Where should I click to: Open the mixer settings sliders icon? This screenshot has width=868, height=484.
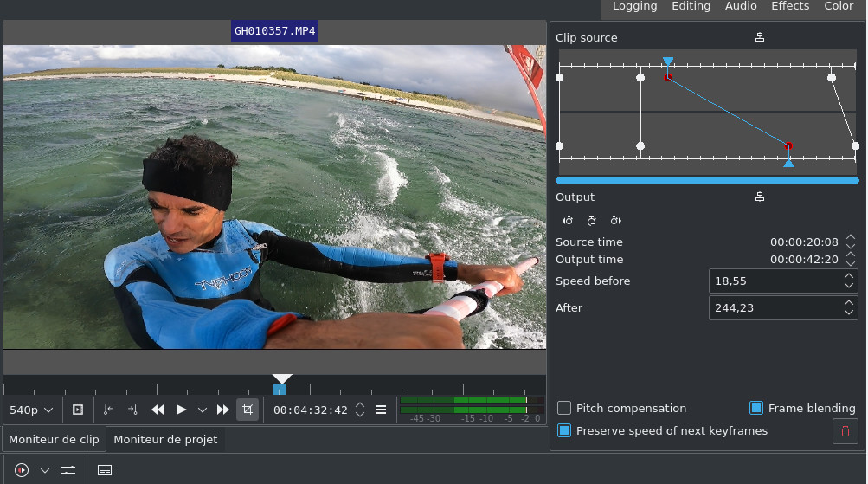click(x=68, y=470)
